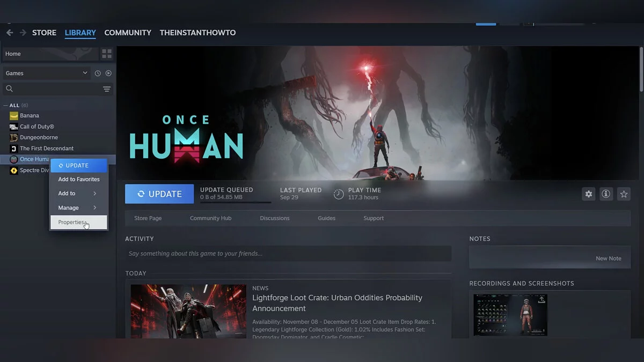Select Properties from context menu

(x=72, y=222)
